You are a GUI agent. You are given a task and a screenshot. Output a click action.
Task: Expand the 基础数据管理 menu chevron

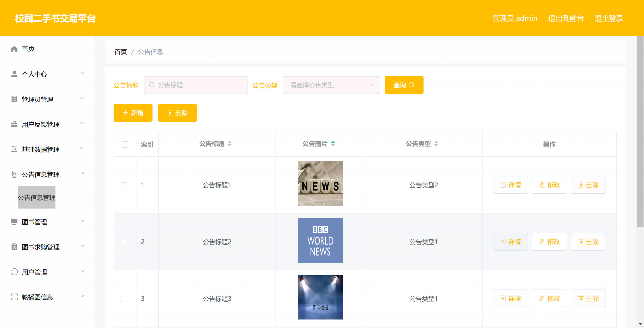(82, 148)
